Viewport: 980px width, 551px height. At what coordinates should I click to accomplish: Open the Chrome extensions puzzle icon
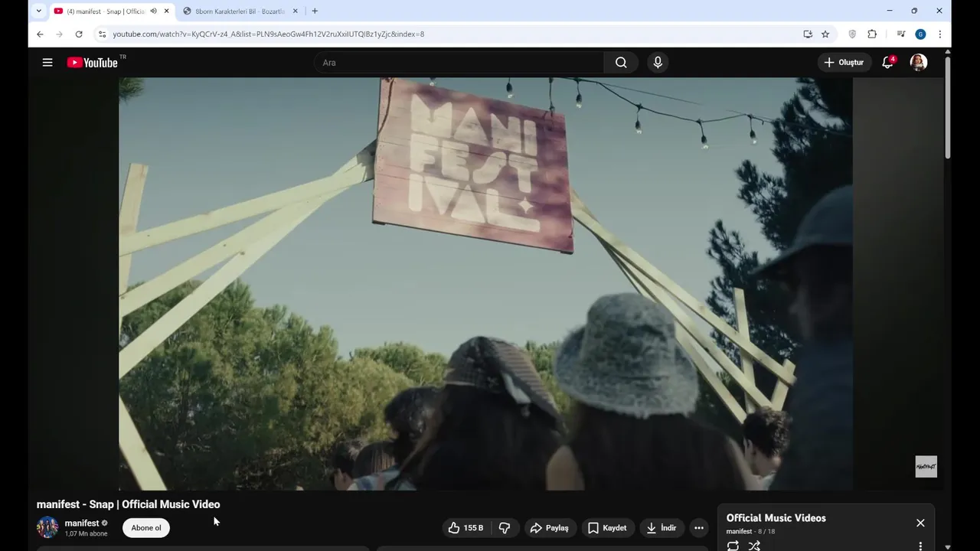(872, 34)
